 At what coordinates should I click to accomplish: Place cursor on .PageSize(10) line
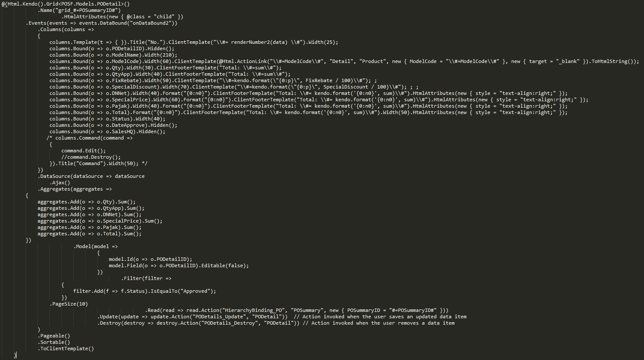coord(69,304)
